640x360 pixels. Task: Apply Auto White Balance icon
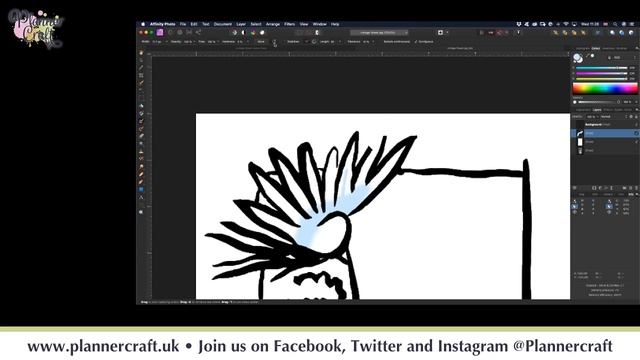point(262,33)
